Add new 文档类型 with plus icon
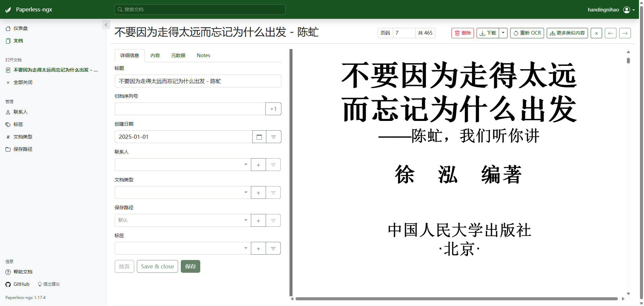The height and width of the screenshot is (306, 644). pyautogui.click(x=258, y=192)
